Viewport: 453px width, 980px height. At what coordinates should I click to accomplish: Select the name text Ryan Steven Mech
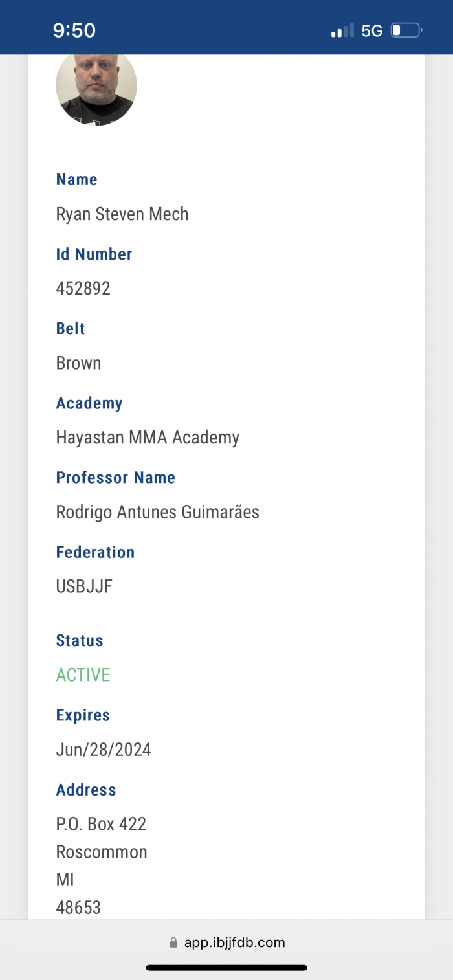pos(122,214)
